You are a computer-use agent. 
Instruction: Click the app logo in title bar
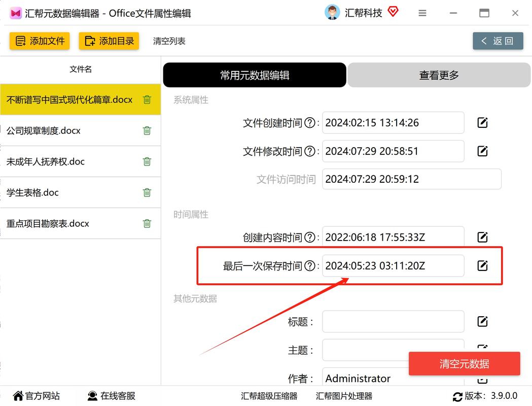[x=16, y=13]
